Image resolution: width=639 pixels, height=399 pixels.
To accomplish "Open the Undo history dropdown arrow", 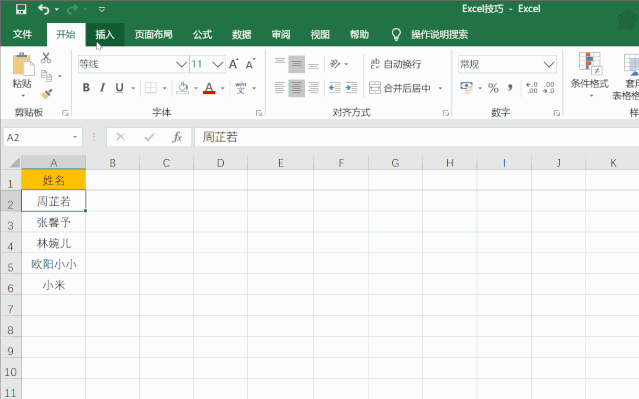I will tap(57, 9).
